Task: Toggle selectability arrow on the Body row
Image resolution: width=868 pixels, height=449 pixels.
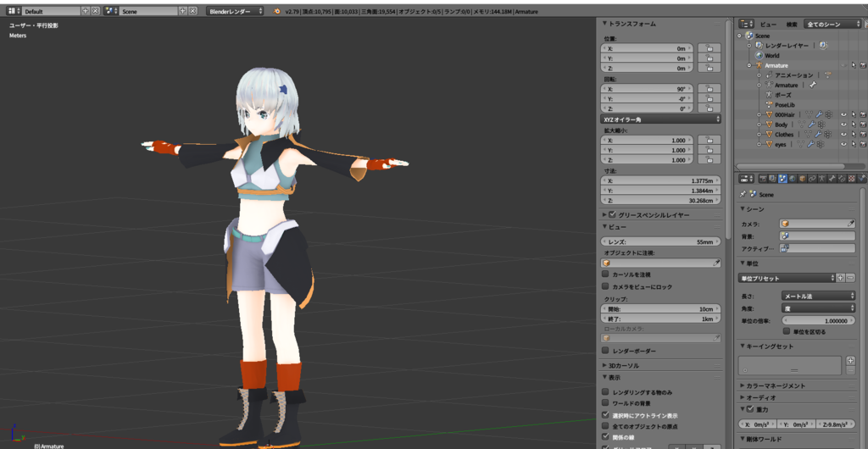Action: (x=854, y=125)
